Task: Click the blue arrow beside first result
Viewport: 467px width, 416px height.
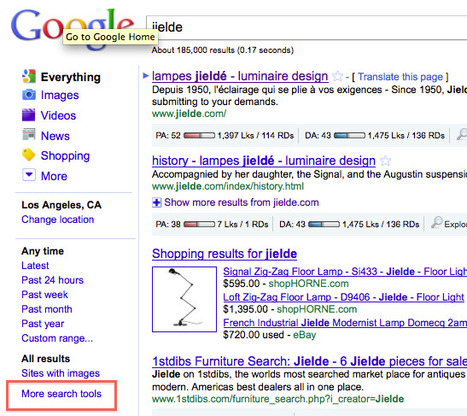Action: [x=145, y=76]
